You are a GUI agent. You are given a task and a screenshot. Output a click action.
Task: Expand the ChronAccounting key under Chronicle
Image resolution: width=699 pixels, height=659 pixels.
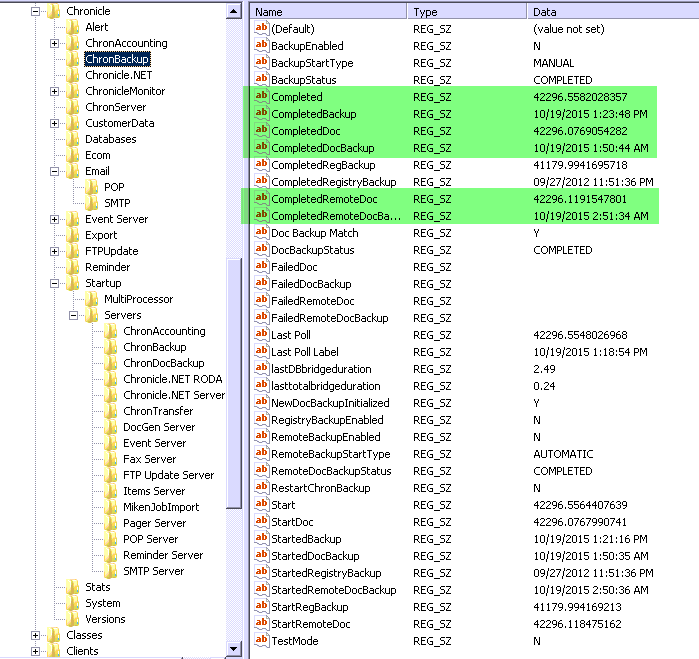(54, 44)
